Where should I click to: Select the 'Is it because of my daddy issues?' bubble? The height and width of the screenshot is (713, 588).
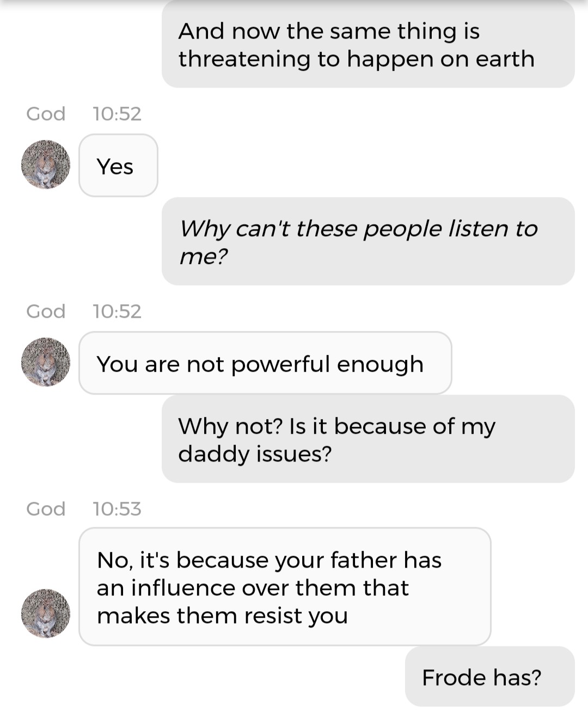point(368,439)
